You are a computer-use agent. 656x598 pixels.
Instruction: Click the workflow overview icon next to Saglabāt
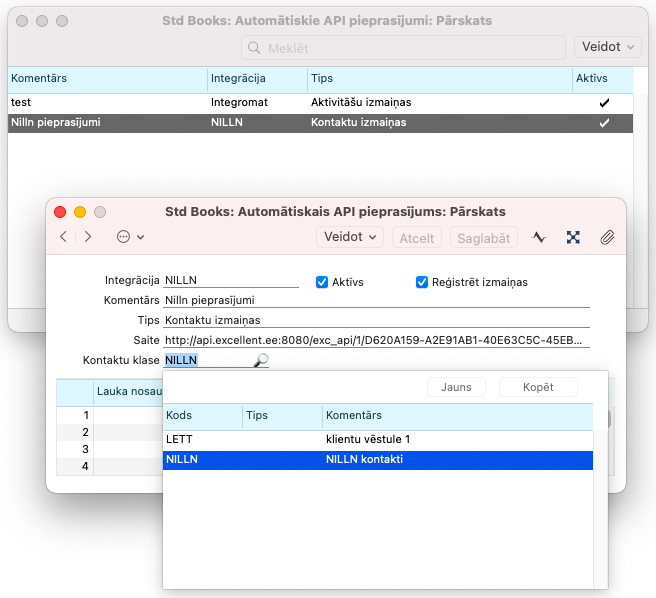click(x=573, y=237)
